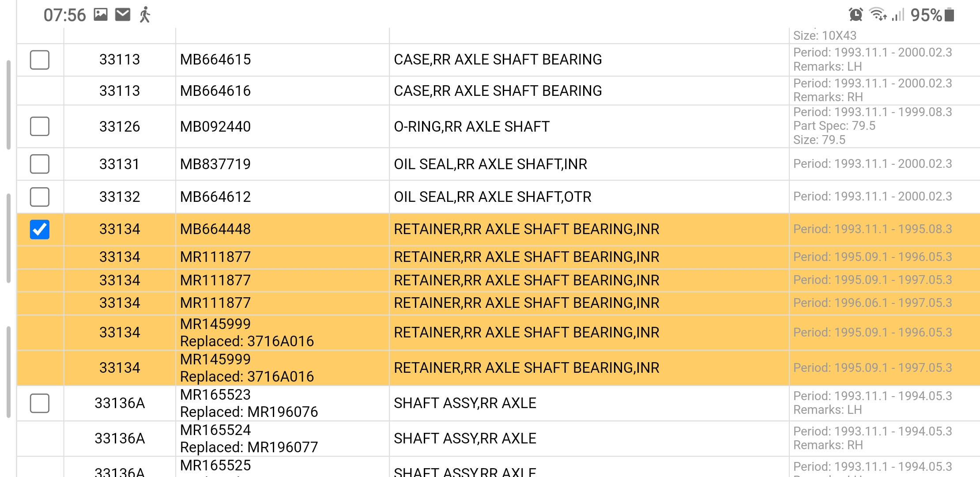This screenshot has height=477, width=980.
Task: Mark the 33136A SHAFT ASSY checkbox
Action: 40,403
